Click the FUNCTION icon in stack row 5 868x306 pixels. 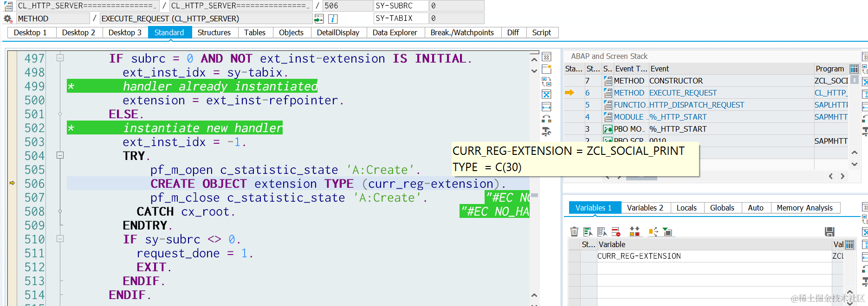(x=608, y=105)
